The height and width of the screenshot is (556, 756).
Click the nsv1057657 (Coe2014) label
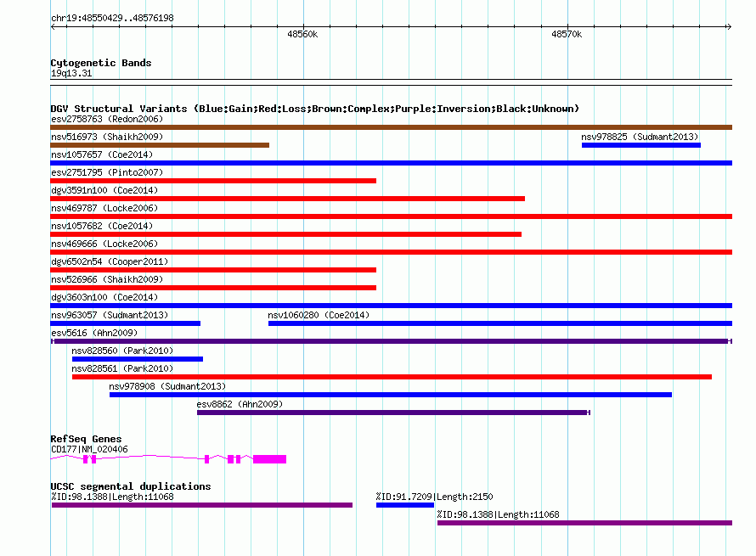click(x=102, y=154)
